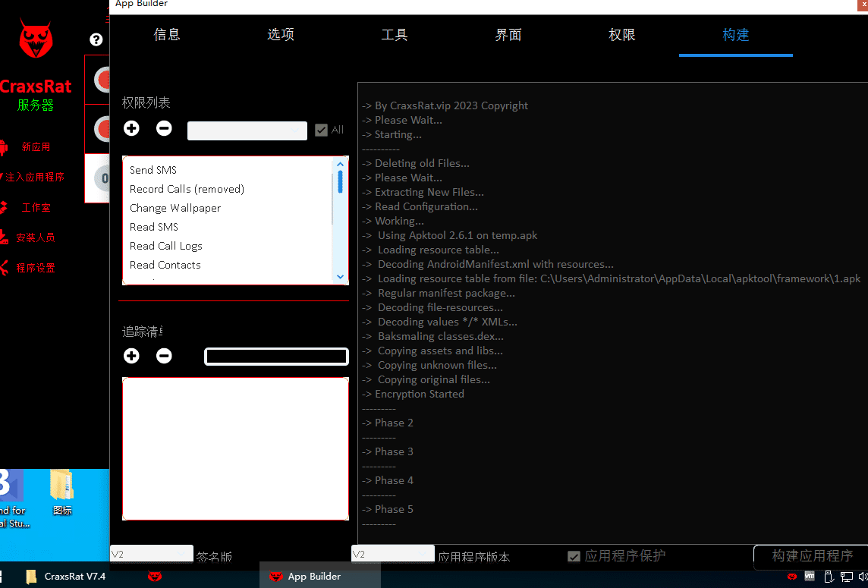
Task: Open 工作室 in the sidebar
Action: 36,207
